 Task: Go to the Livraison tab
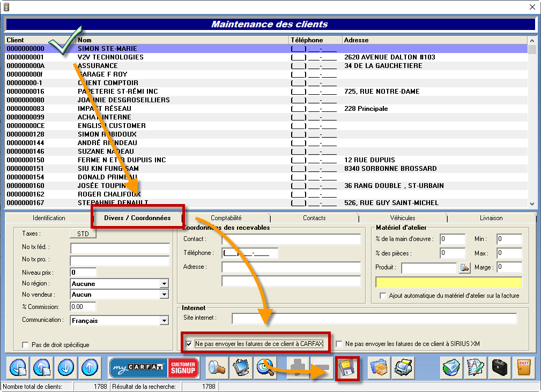(x=491, y=218)
